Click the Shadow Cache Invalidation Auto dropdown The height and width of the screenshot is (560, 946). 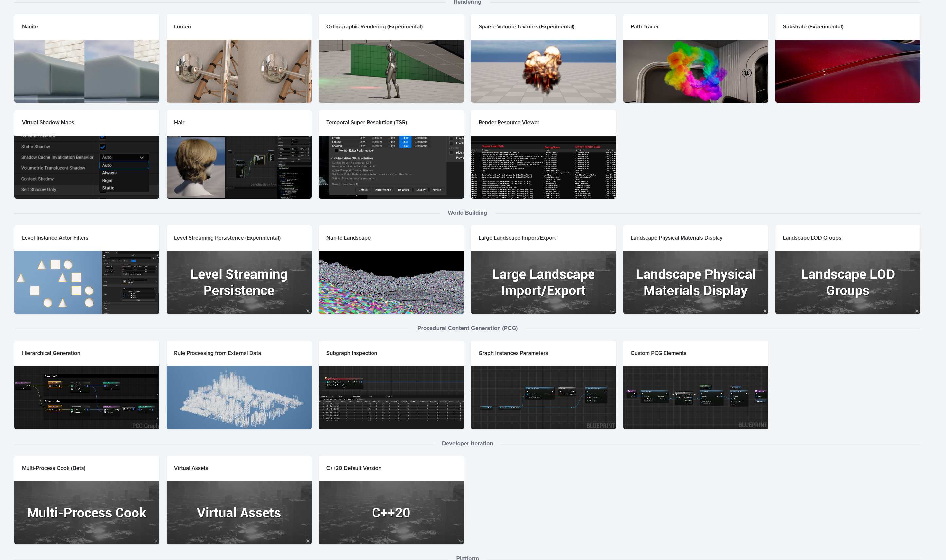point(123,157)
